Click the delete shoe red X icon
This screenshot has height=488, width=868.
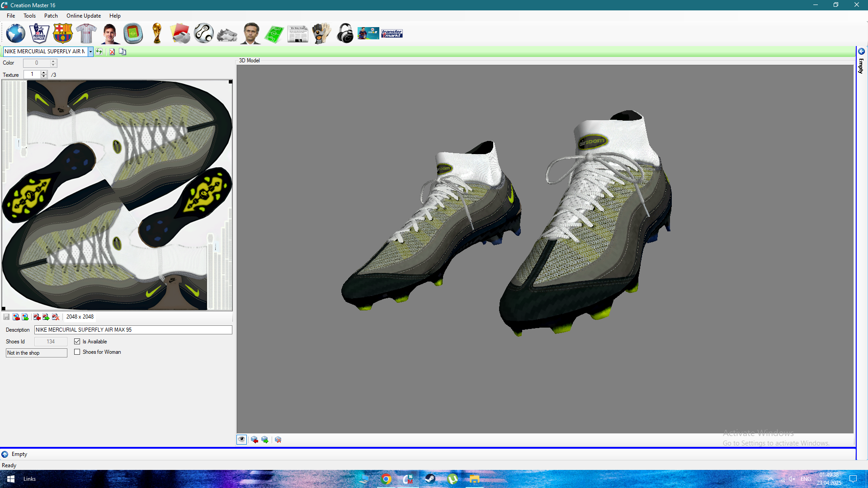tap(112, 52)
